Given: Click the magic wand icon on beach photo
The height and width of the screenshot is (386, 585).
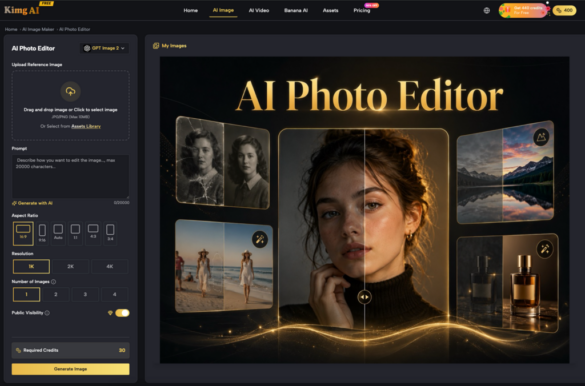Looking at the screenshot, I should click(x=260, y=239).
